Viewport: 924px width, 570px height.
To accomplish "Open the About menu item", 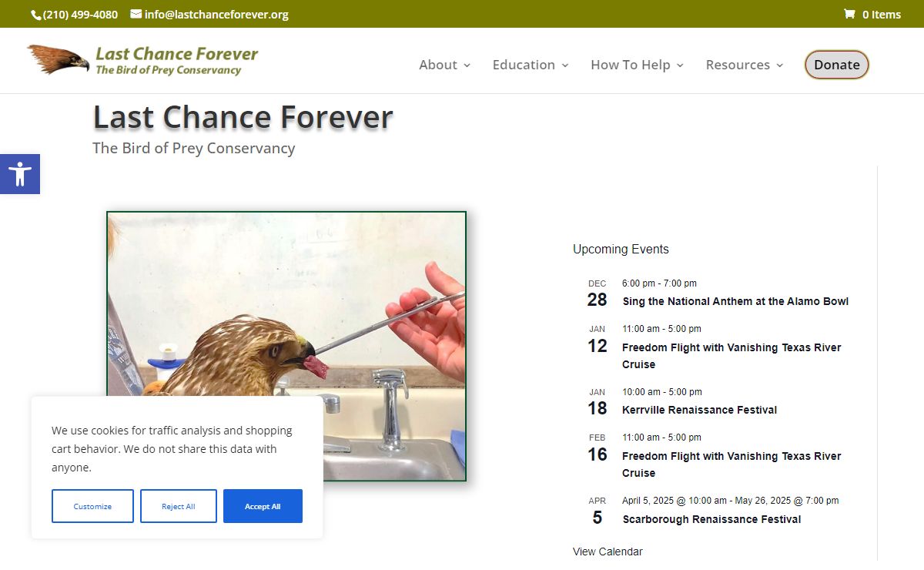I will coord(438,65).
